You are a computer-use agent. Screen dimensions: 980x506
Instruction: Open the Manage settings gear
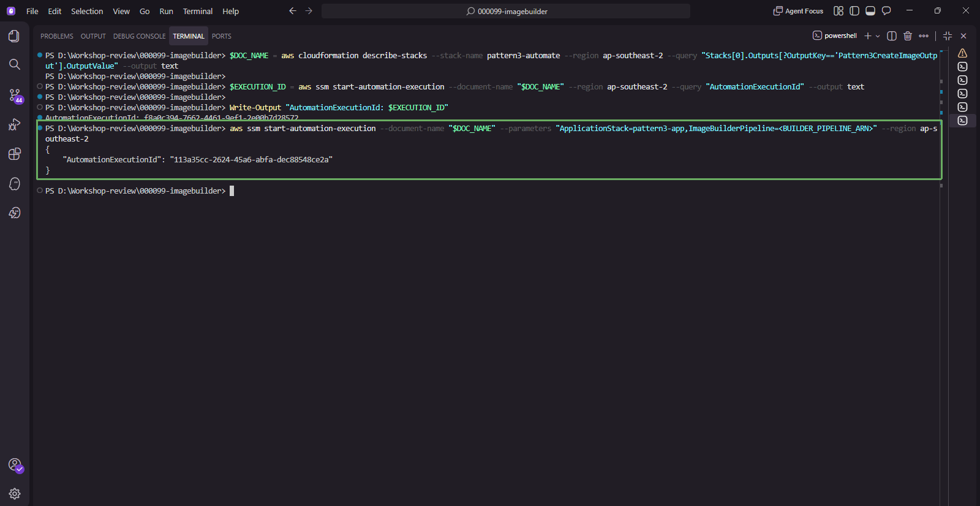point(14,494)
